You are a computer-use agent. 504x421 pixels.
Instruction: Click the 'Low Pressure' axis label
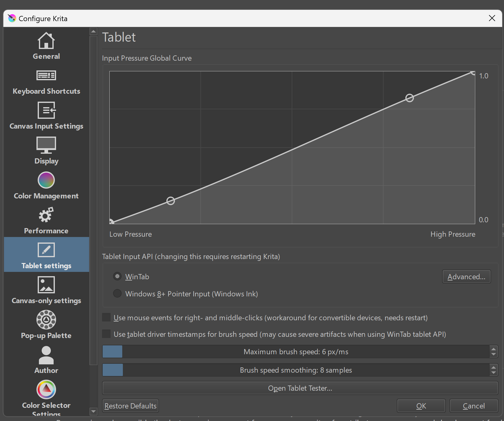pyautogui.click(x=131, y=234)
